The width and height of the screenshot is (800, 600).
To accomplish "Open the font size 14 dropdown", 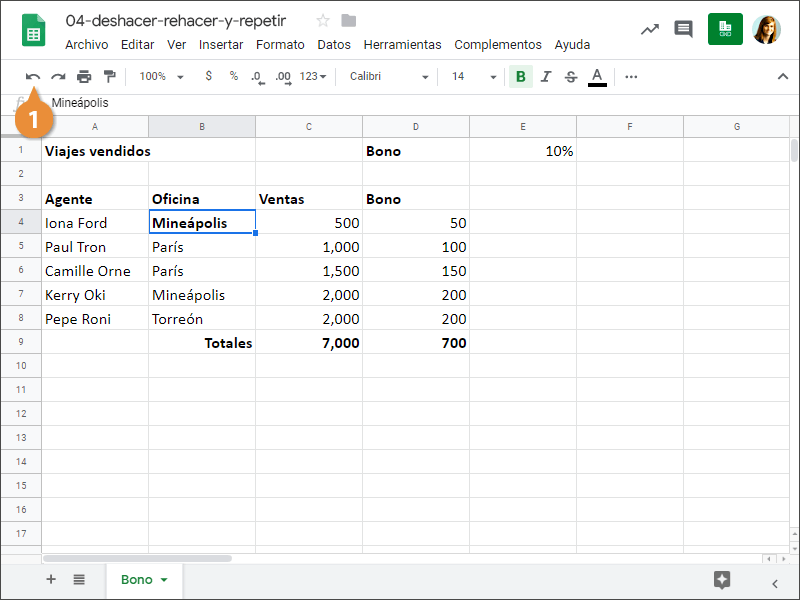I will point(473,77).
